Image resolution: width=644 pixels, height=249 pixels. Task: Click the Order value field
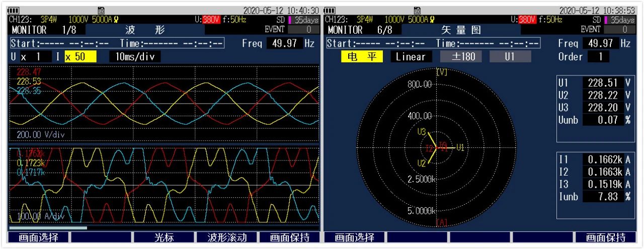[x=599, y=57]
